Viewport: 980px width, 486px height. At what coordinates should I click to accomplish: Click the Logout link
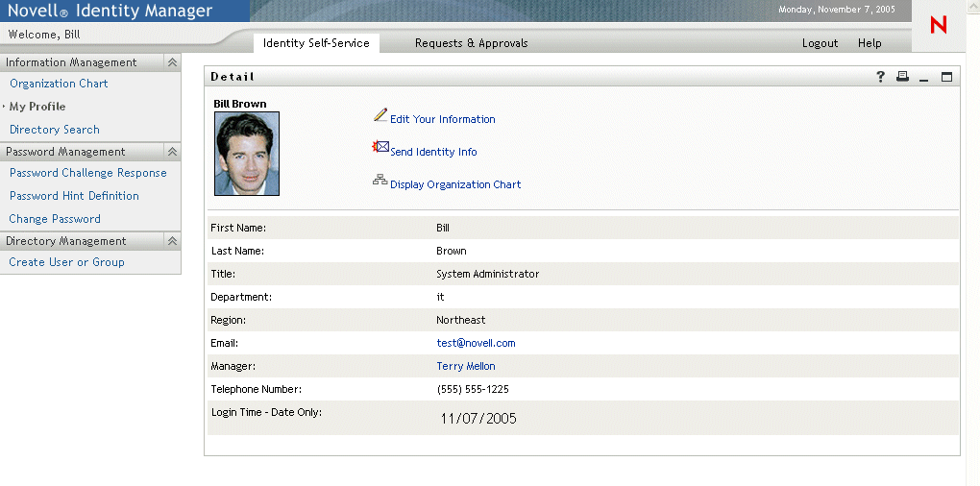coord(820,43)
